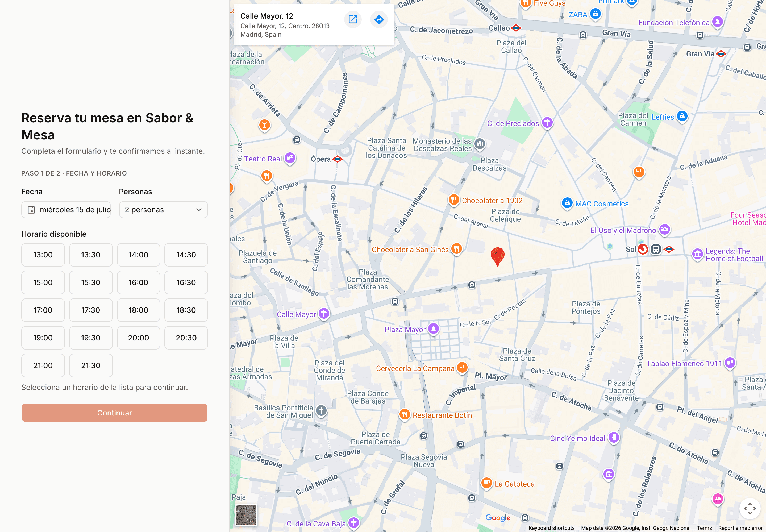Click cocktail bar marker near C. de Arrieta

point(264,125)
